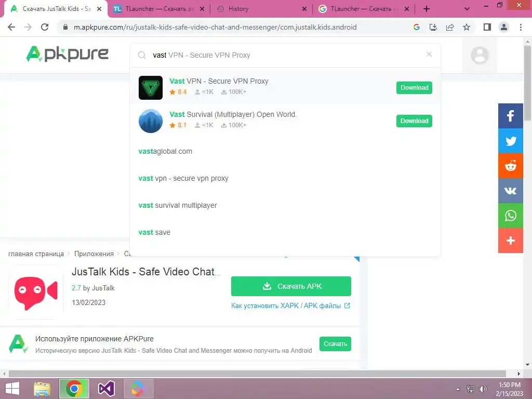Show hidden system tray icons
Viewport: 532px width, 399px height.
point(458,389)
